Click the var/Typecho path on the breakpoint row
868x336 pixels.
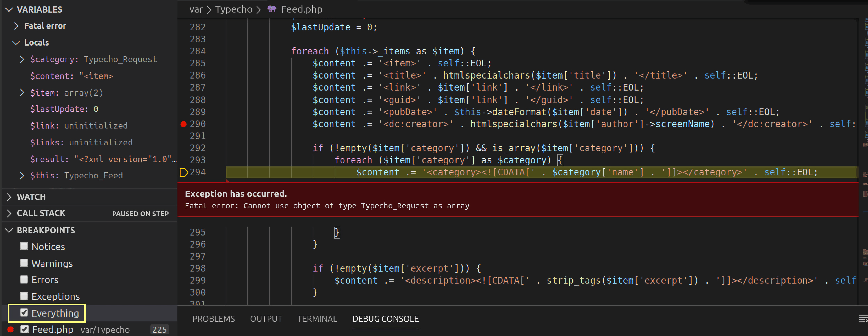tap(105, 330)
